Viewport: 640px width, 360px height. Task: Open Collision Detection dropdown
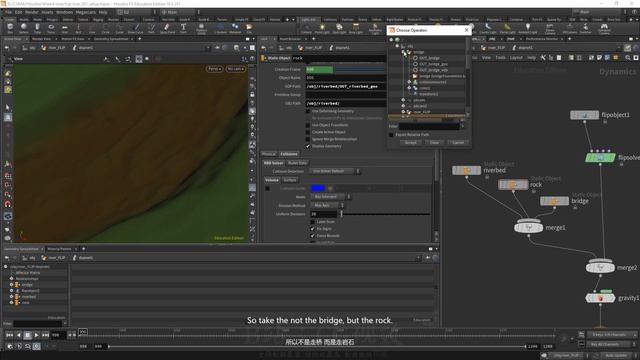[x=335, y=171]
